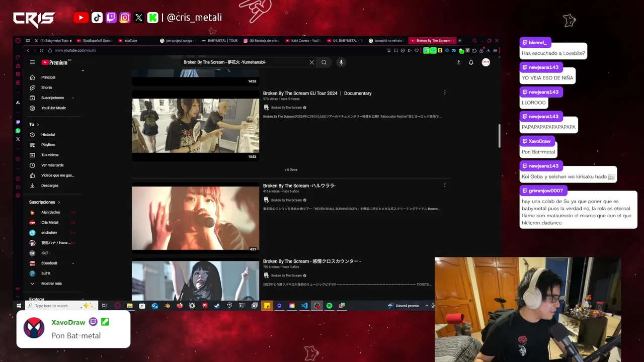Click X icon in Opera sidebar

(18, 139)
